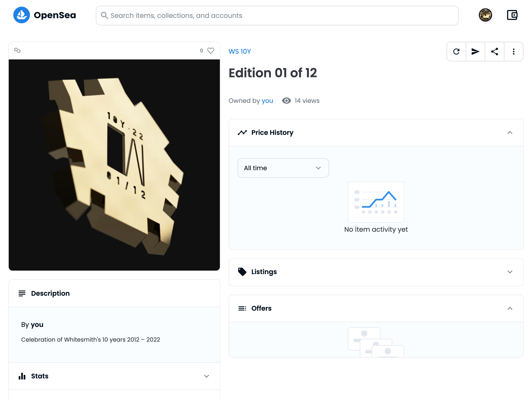Screen dimensions: 532x399
Task: Click the 'you' creator link in Description
Action: click(x=37, y=324)
